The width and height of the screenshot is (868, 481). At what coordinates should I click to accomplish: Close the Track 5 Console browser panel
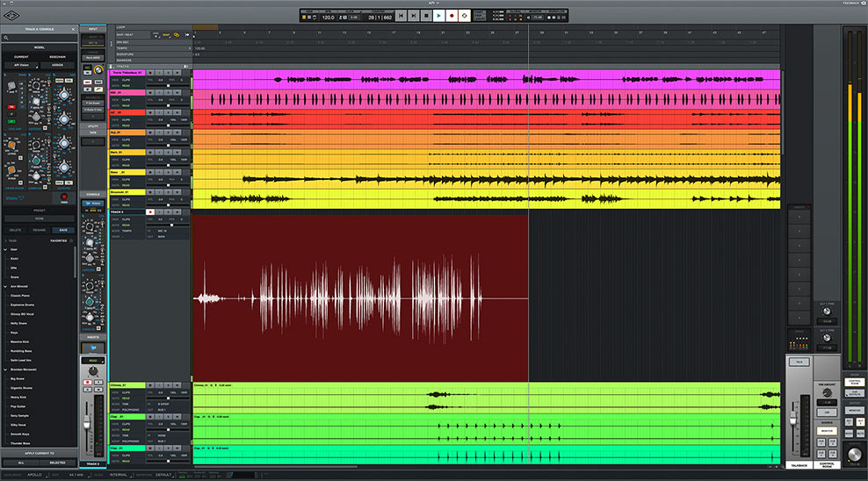coord(73,29)
